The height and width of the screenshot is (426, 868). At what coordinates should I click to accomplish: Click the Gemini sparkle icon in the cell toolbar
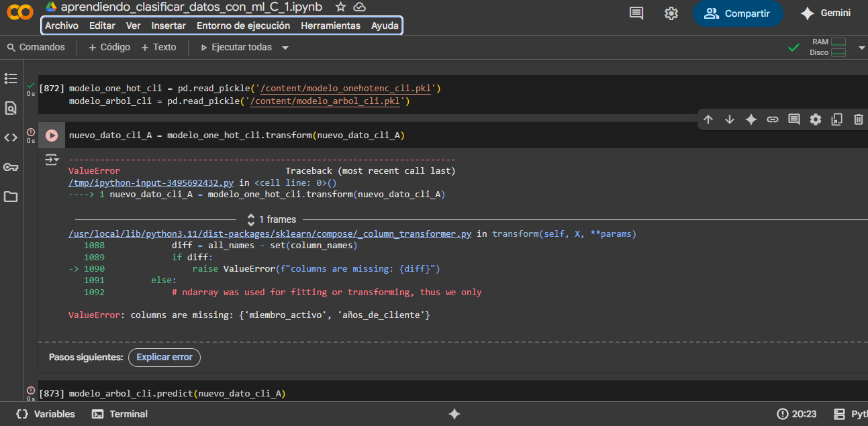pos(751,119)
